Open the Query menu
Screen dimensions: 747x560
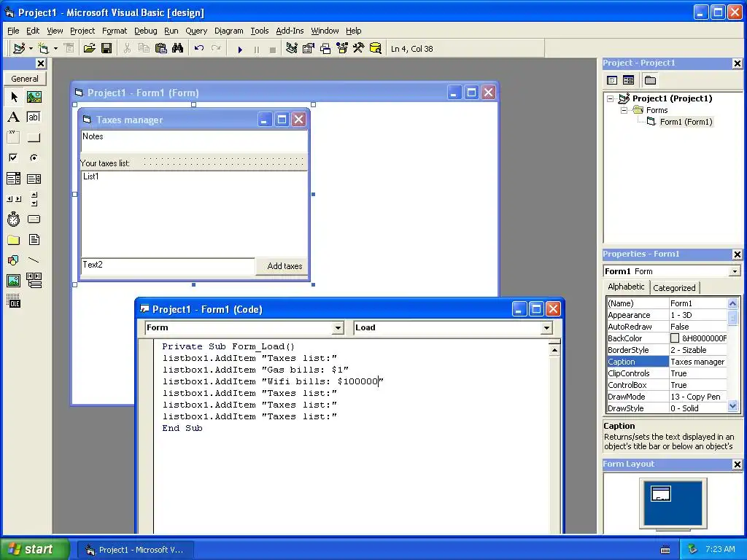point(196,31)
